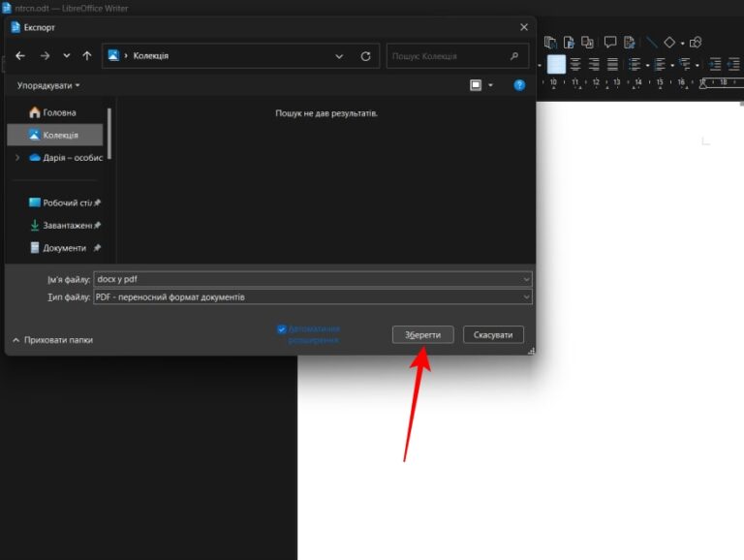Cancel the export with Скасувати
Viewport: 744px width, 560px height.
click(x=493, y=334)
